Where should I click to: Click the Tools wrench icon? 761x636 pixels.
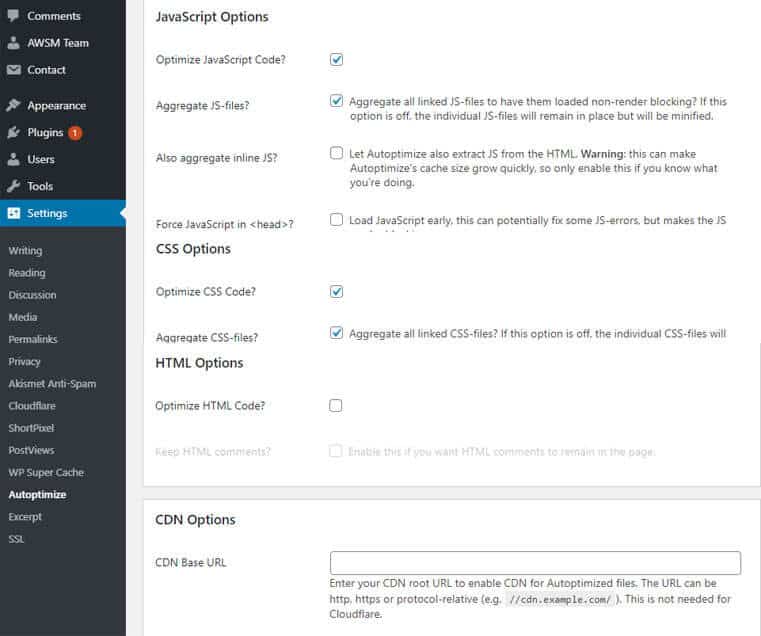tap(13, 187)
